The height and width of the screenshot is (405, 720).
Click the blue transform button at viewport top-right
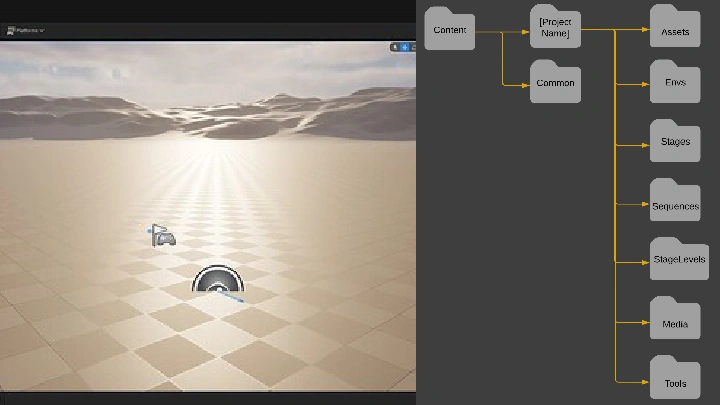pyautogui.click(x=405, y=47)
